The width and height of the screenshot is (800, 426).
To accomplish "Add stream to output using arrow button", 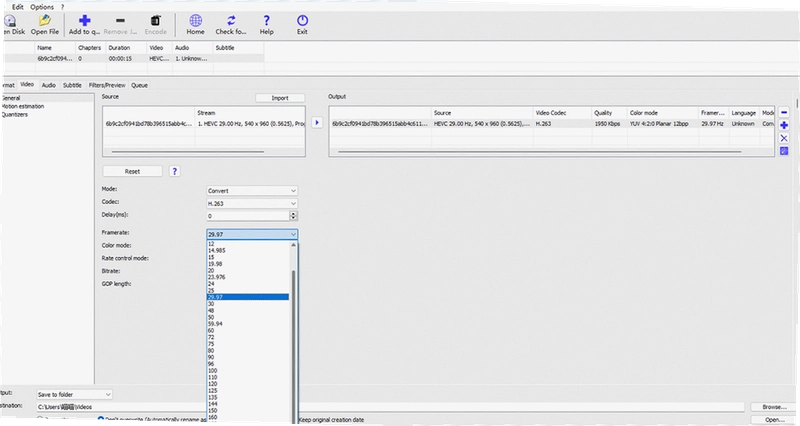I will [x=317, y=122].
